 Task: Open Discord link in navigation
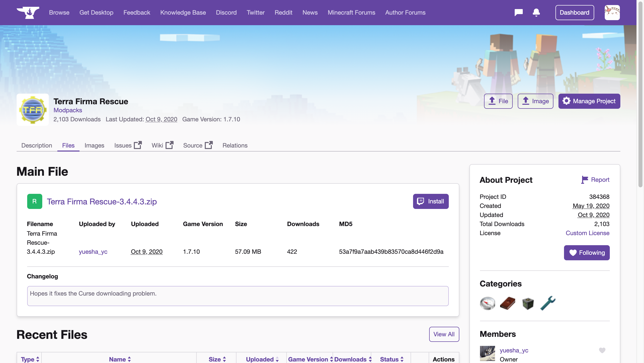coord(226,13)
